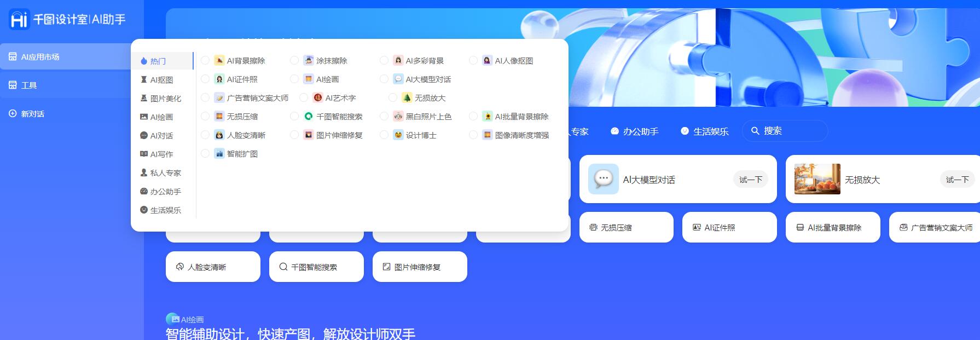This screenshot has width=980, height=340.
Task: Start a 新对话 from sidebar
Action: (33, 114)
